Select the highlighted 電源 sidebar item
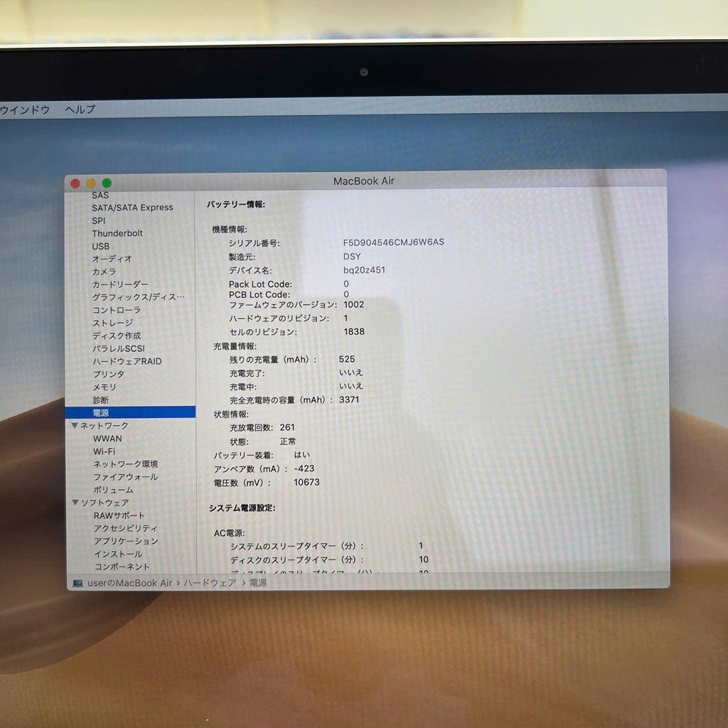The width and height of the screenshot is (728, 728). coord(131,412)
